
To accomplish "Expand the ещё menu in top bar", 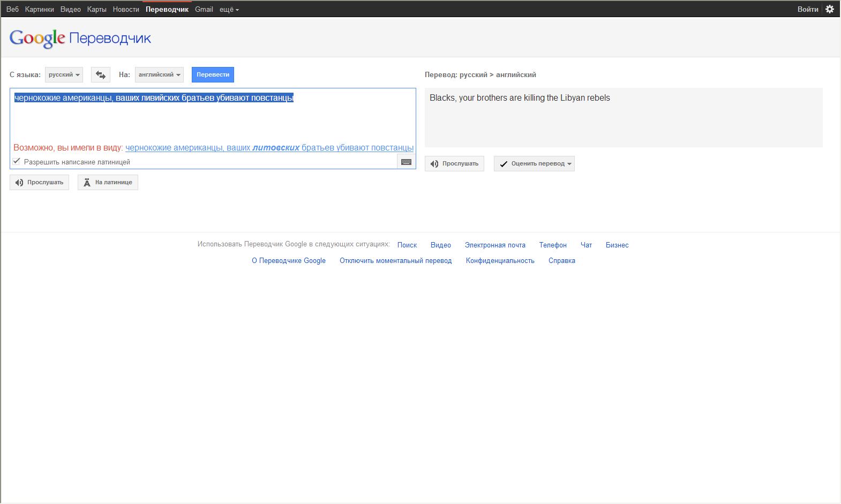I will (229, 9).
